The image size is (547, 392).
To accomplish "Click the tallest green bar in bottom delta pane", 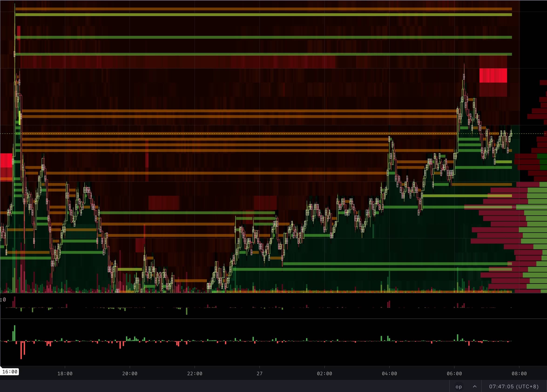I will pyautogui.click(x=15, y=333).
